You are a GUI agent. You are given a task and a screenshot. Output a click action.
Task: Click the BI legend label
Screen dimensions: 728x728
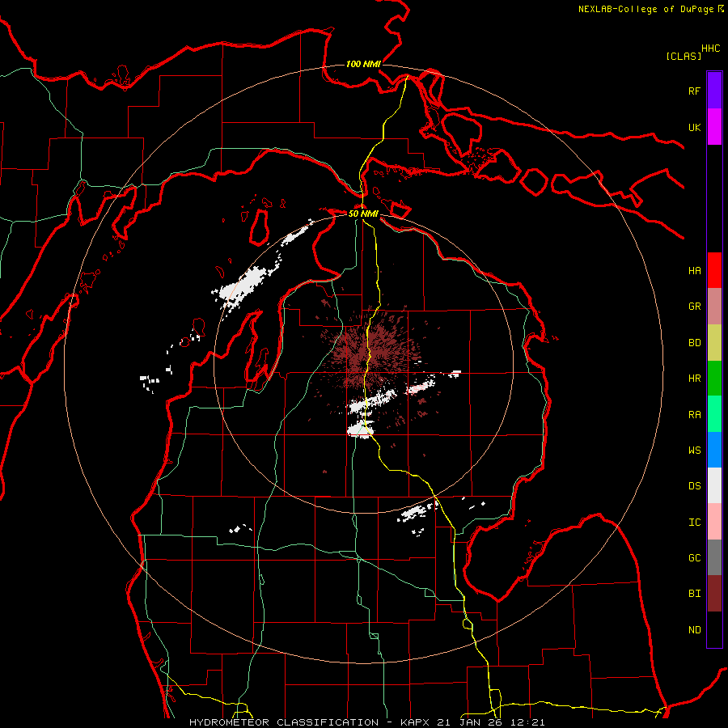pyautogui.click(x=695, y=594)
